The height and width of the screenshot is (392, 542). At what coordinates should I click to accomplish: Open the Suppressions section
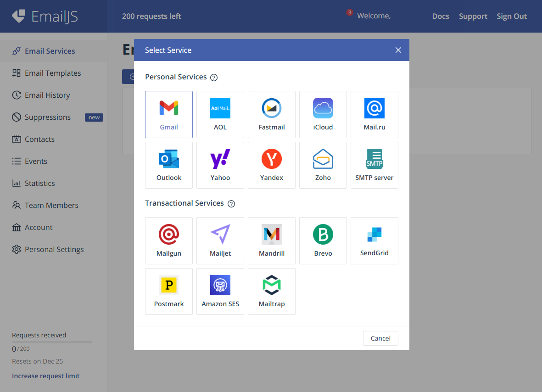tap(54, 117)
